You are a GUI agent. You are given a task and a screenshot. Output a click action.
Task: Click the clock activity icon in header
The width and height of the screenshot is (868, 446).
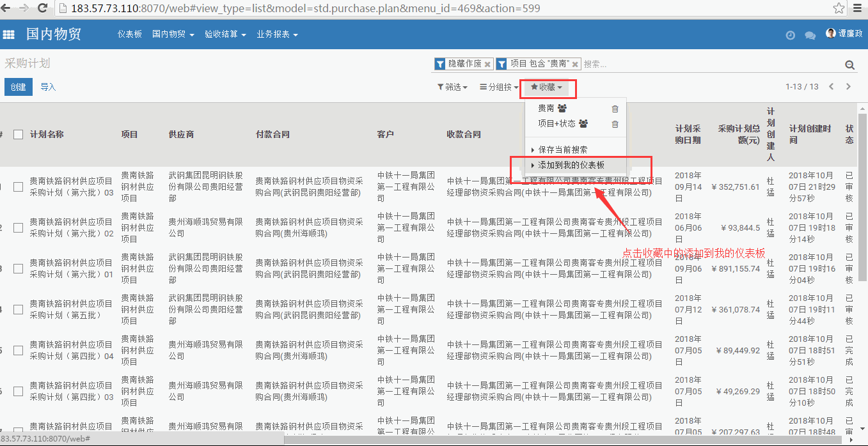(x=790, y=36)
